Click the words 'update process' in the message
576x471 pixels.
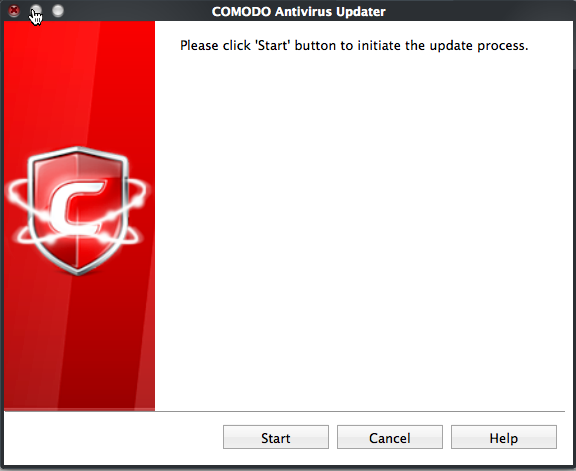click(478, 46)
